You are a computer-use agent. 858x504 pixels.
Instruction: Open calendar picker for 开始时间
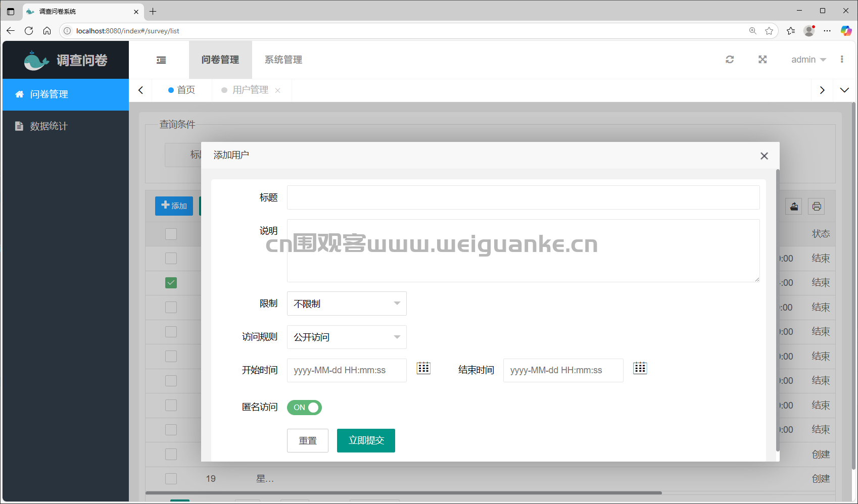coord(423,368)
